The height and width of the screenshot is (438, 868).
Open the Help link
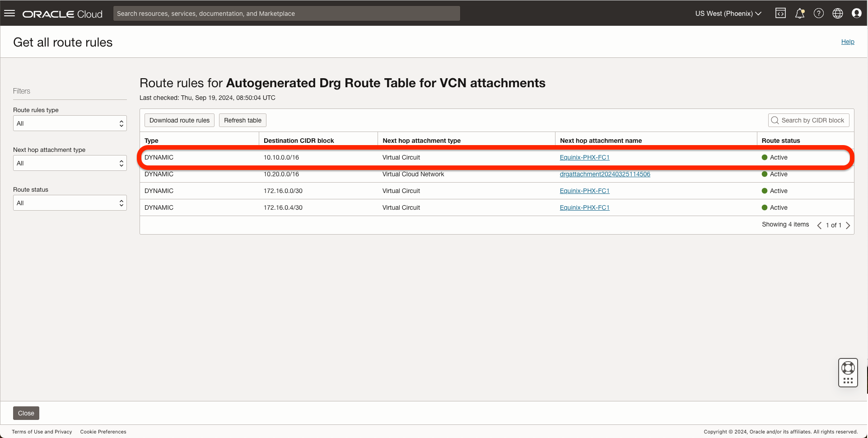[x=848, y=42]
